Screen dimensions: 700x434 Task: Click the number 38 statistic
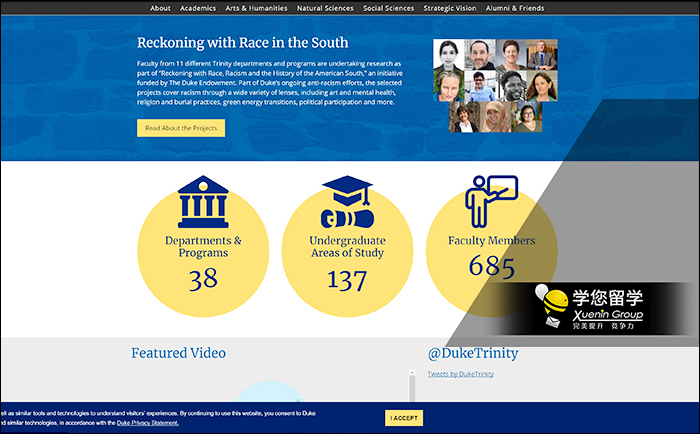[x=203, y=279]
